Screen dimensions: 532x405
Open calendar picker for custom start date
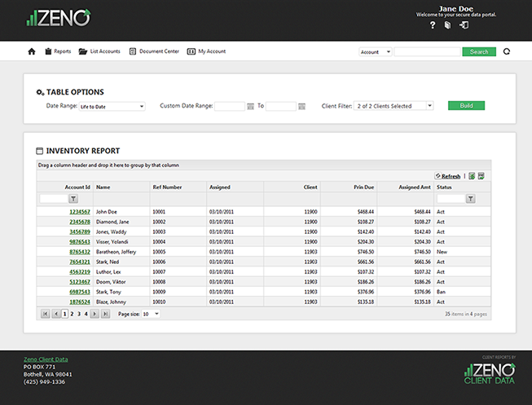251,106
